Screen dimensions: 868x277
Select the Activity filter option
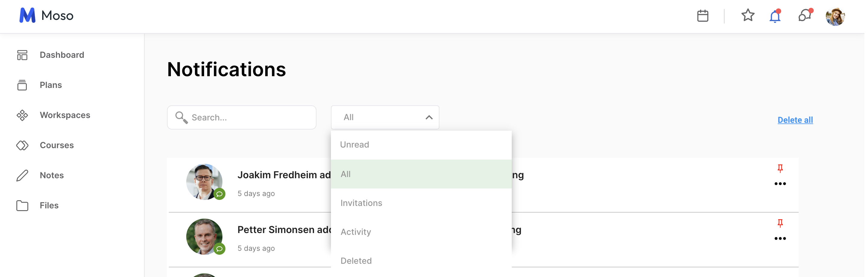point(421,232)
